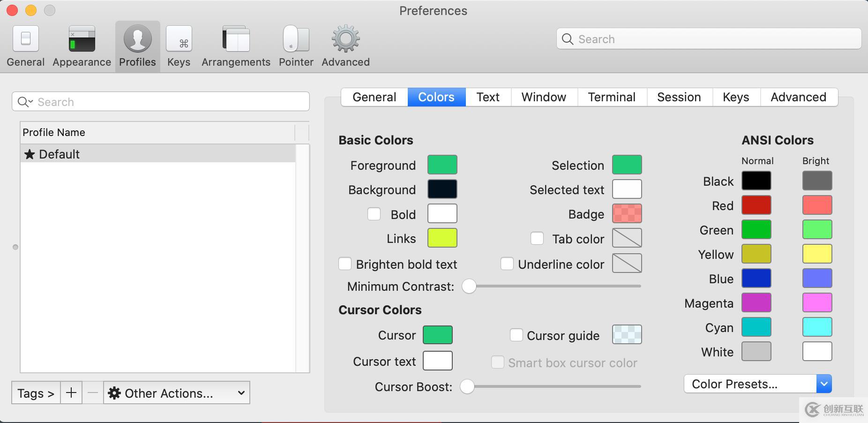The image size is (868, 423).
Task: Open the Appearance preferences pane
Action: tap(81, 45)
